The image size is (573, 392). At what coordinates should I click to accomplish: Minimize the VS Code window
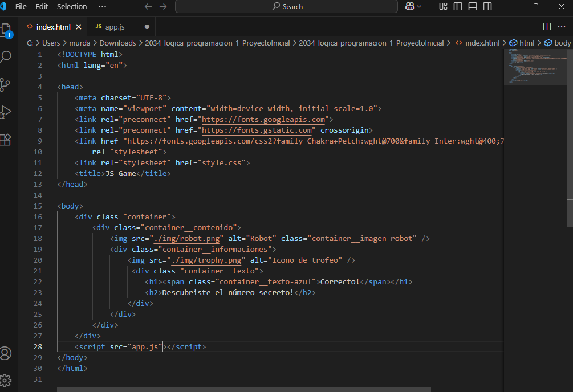click(509, 6)
